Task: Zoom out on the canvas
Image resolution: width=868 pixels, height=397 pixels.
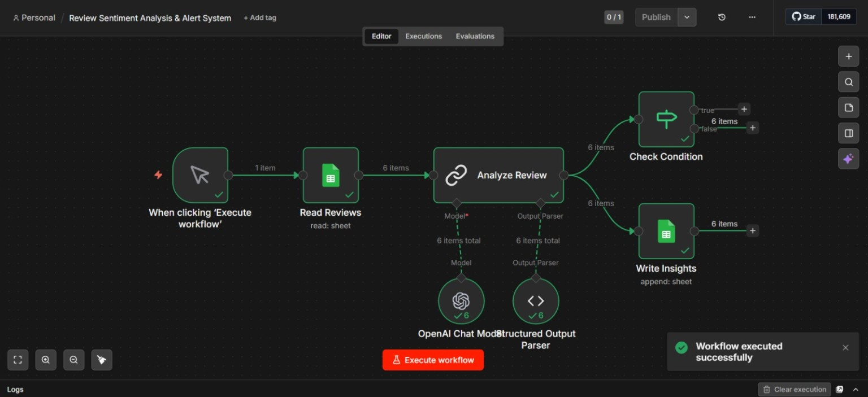Action: (73, 360)
